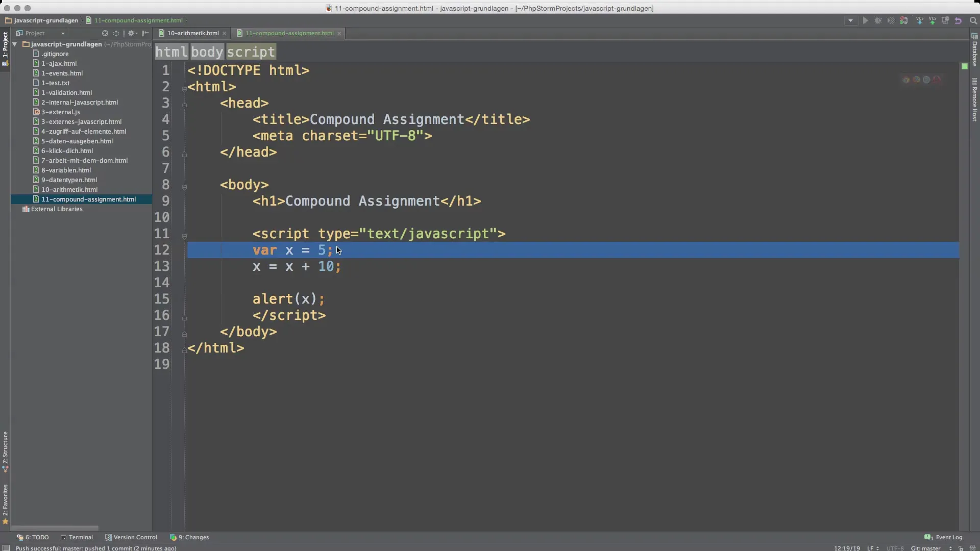The image size is (980, 551).
Task: Click the VCS Commit Changes icon
Action: click(933, 21)
